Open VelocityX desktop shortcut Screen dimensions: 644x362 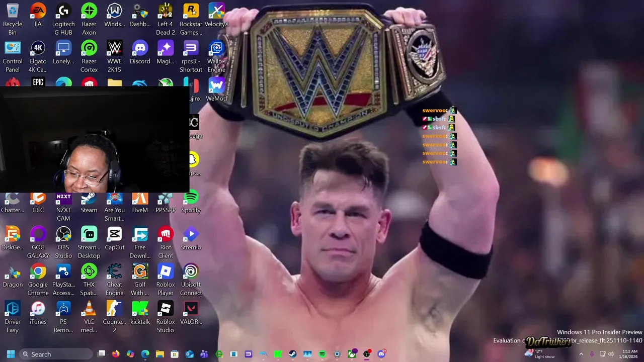click(x=216, y=15)
